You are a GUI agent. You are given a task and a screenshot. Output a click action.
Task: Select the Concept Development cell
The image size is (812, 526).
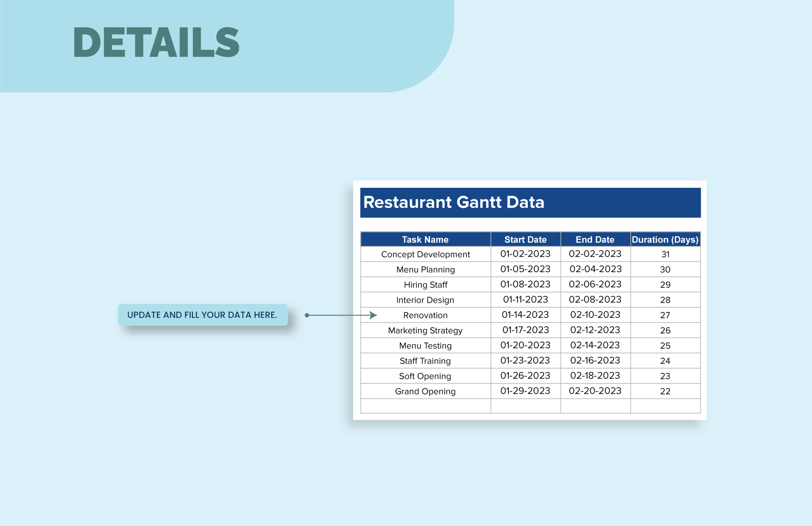[x=425, y=254]
